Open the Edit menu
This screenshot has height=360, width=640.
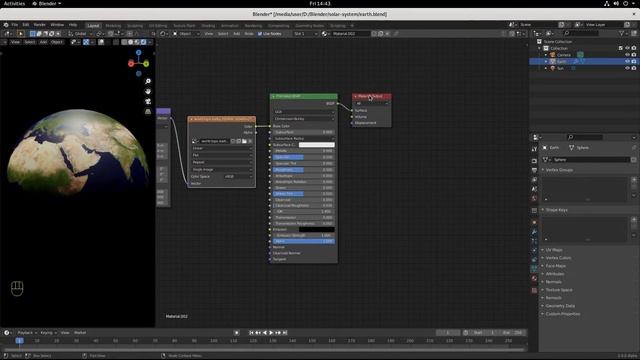[26, 25]
